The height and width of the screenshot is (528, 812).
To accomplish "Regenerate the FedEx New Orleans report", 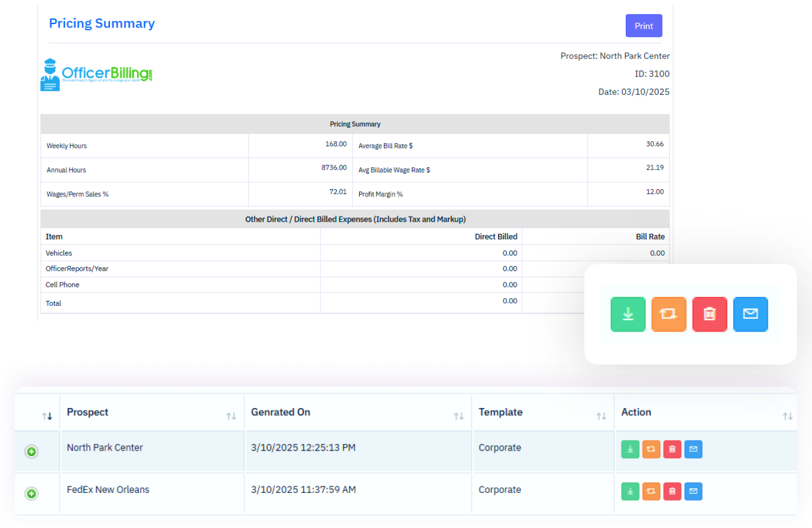I will click(x=651, y=491).
